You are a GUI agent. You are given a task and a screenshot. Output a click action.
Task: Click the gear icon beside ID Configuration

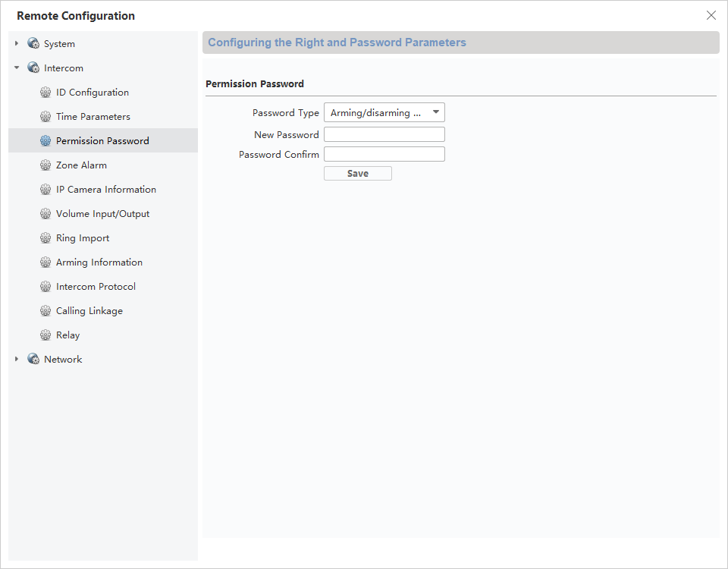[45, 93]
